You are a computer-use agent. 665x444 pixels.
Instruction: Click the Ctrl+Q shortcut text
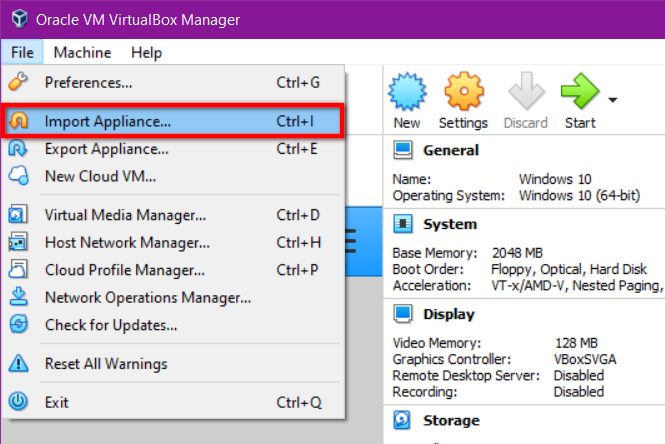299,402
